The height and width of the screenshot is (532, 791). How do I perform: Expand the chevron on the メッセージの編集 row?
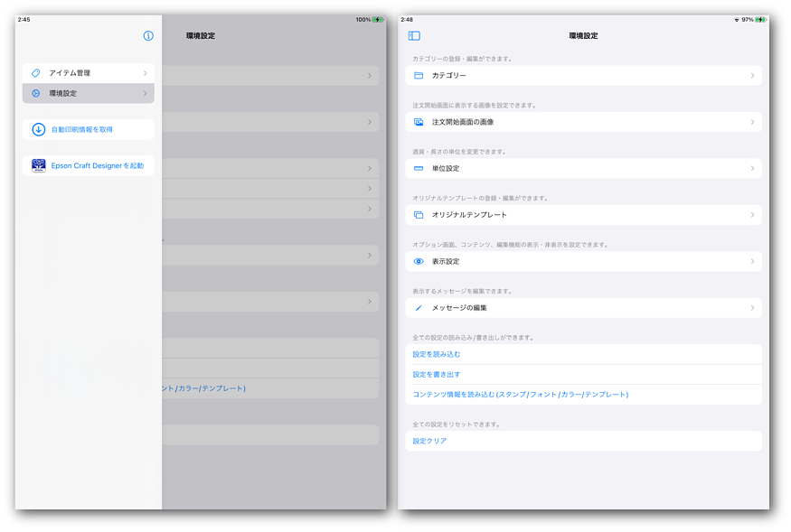point(752,308)
